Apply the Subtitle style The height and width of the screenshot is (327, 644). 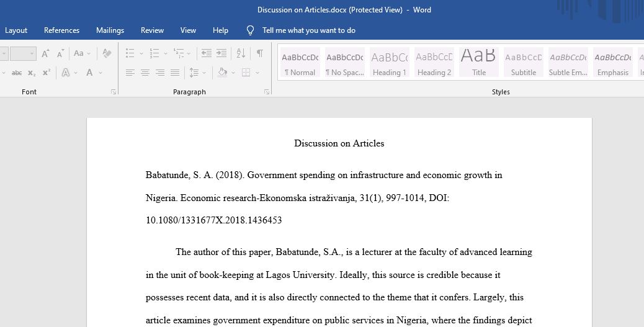click(524, 62)
